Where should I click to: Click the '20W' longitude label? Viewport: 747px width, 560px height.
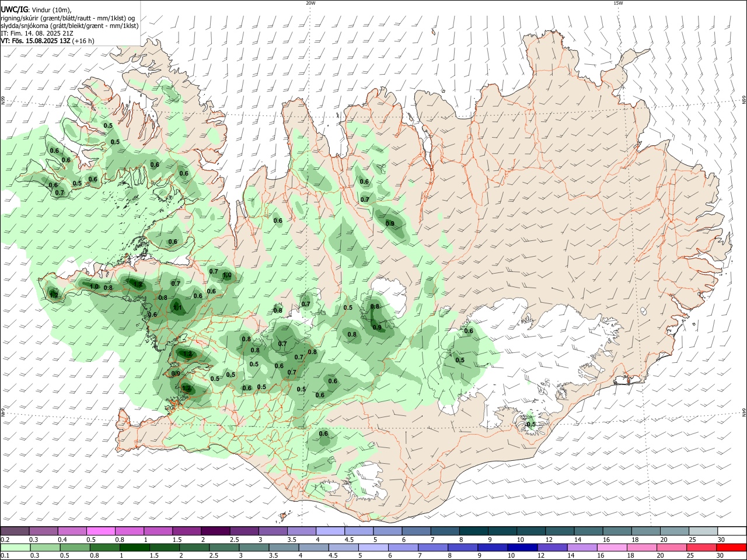pyautogui.click(x=310, y=3)
